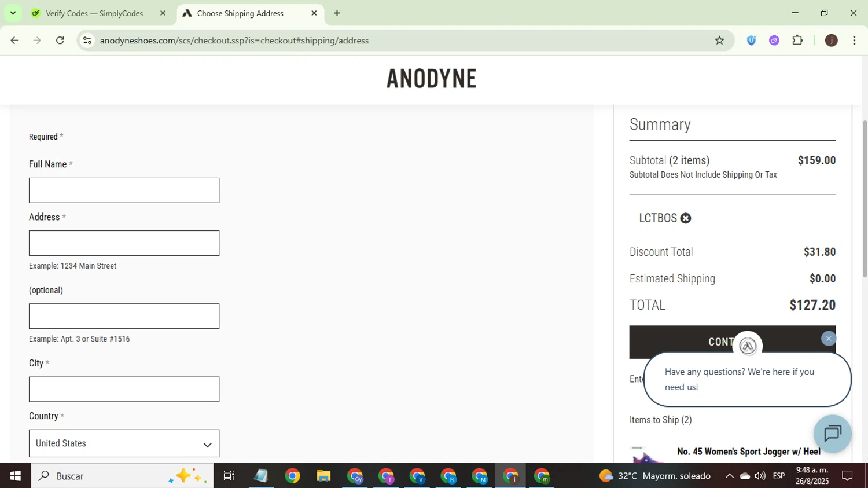This screenshot has height=488, width=868.
Task: Open the notepad app on taskbar
Action: tap(261, 476)
